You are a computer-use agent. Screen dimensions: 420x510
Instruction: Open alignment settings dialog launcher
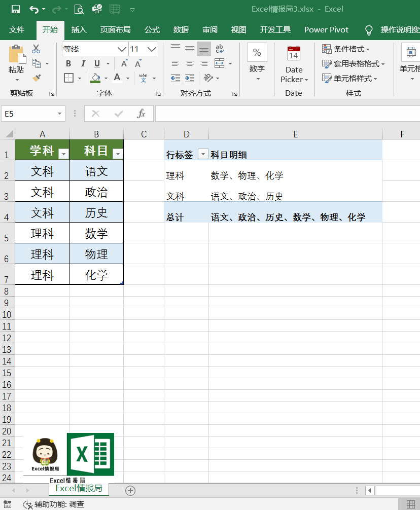(235, 94)
